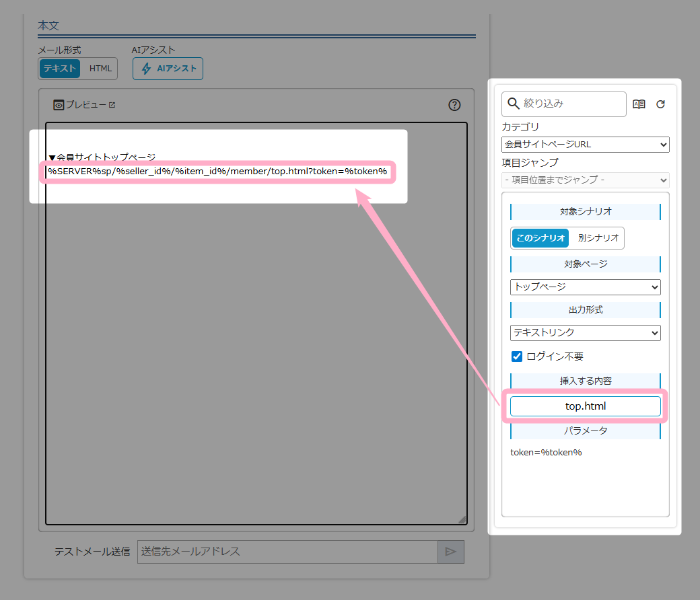Open the preview eye icon
The width and height of the screenshot is (700, 600).
pyautogui.click(x=59, y=105)
